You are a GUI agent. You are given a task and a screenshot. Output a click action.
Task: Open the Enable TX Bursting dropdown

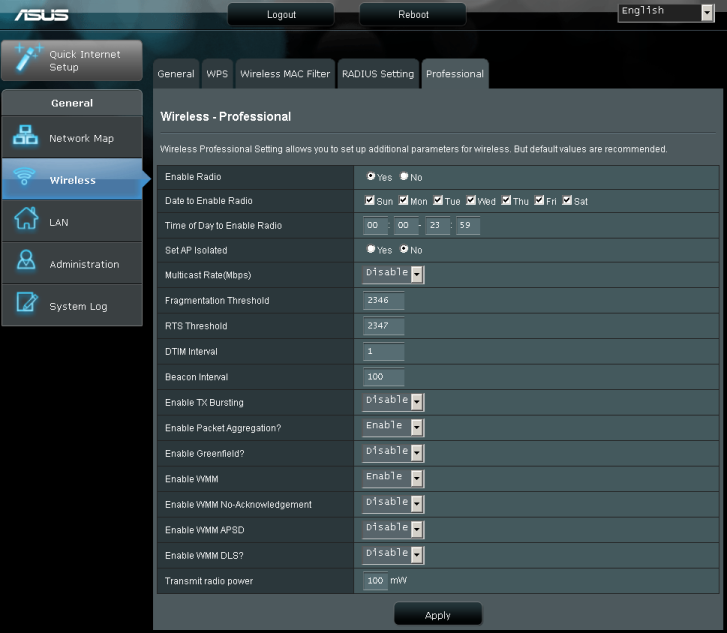(x=393, y=402)
